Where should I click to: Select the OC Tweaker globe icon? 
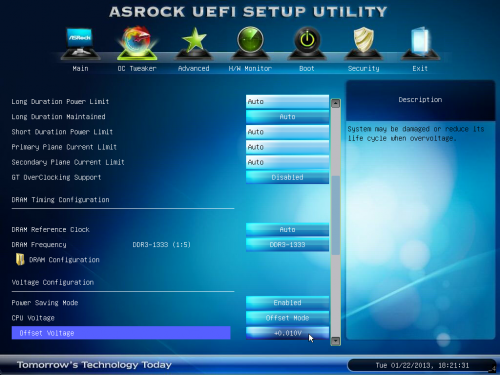pos(137,43)
